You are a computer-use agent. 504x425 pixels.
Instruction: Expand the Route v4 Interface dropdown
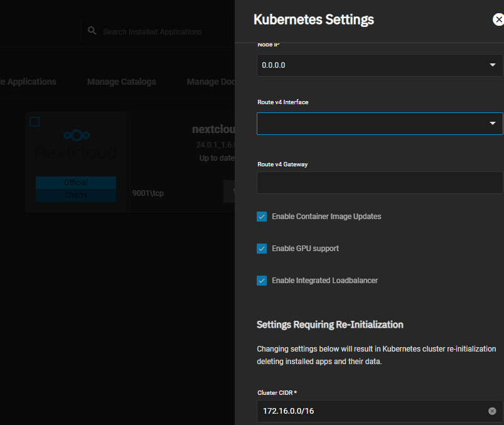click(x=380, y=124)
